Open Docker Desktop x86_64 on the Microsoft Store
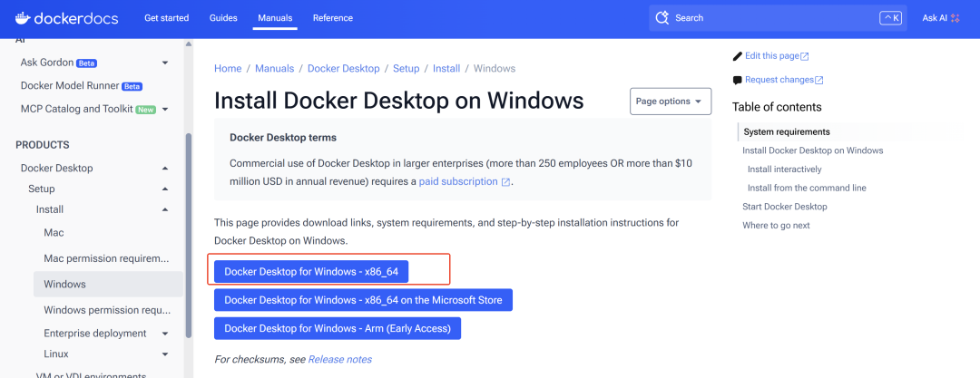980x378 pixels. click(363, 300)
